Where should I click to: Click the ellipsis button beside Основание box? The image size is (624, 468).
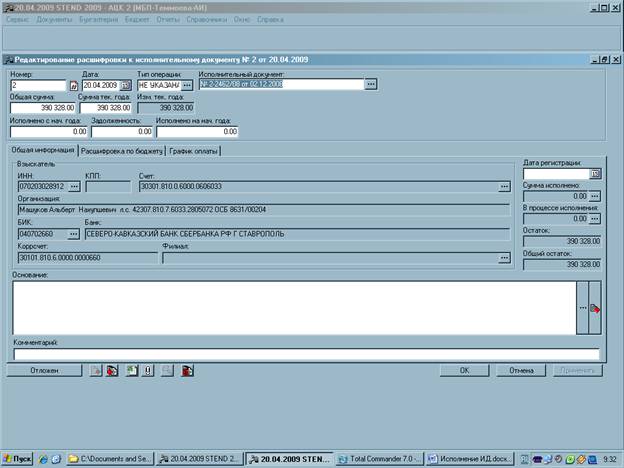583,309
